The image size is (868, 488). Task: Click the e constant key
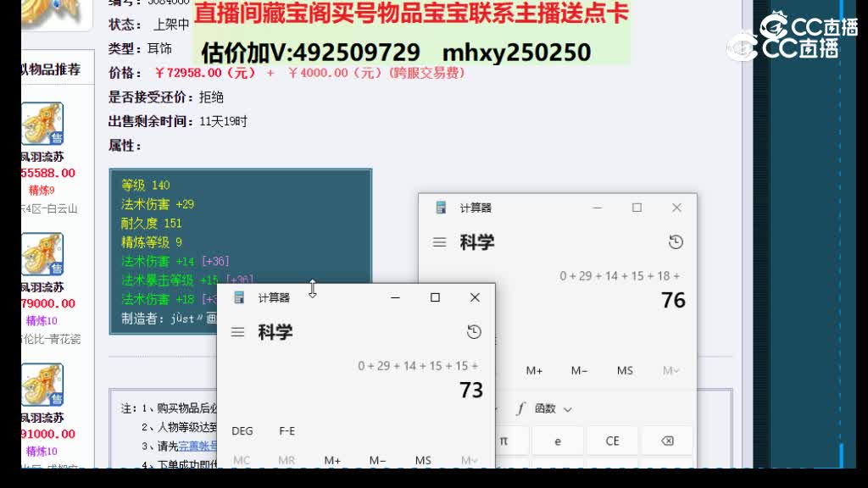(558, 441)
